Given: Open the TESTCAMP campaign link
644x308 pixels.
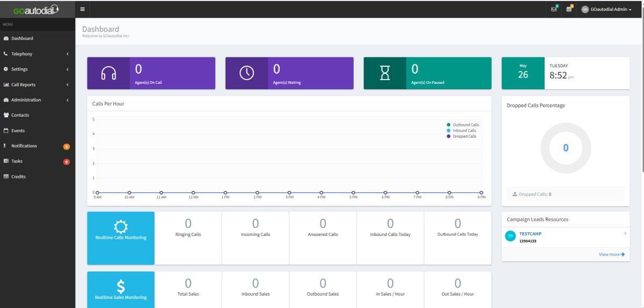Looking at the screenshot, I should tap(530, 234).
